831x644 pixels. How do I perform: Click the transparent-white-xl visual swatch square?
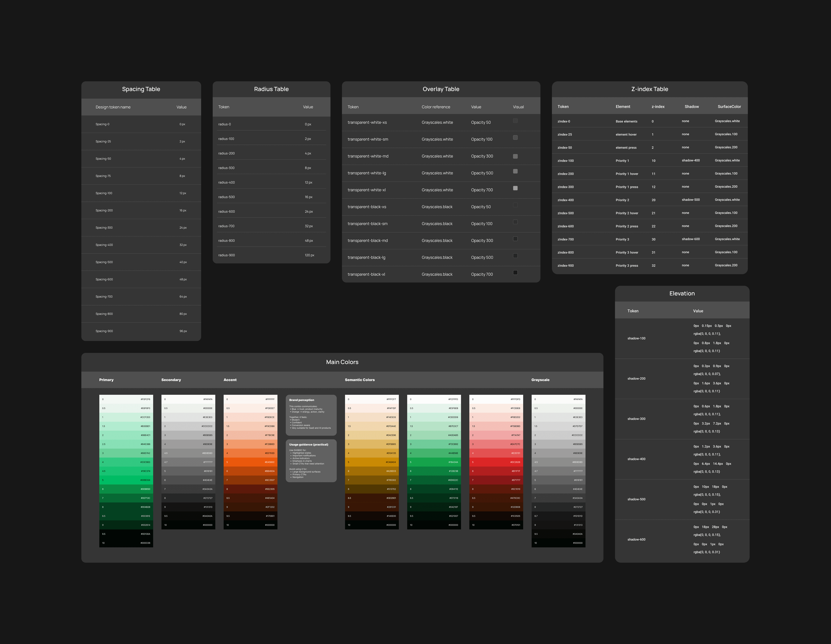(x=516, y=188)
